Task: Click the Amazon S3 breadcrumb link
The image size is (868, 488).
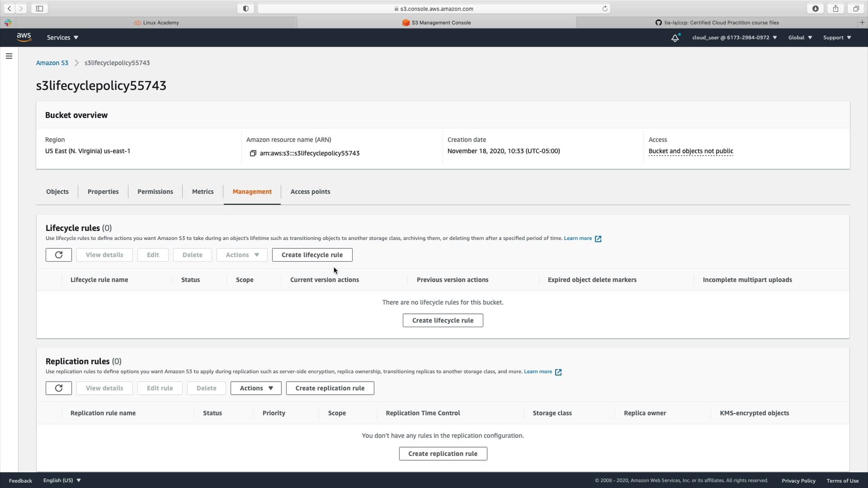Action: (52, 63)
